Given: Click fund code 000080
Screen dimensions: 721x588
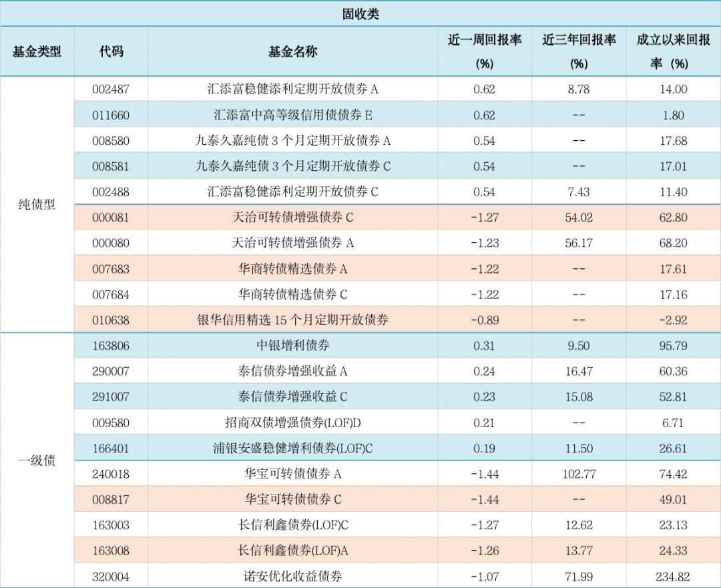Looking at the screenshot, I should click(x=111, y=243).
